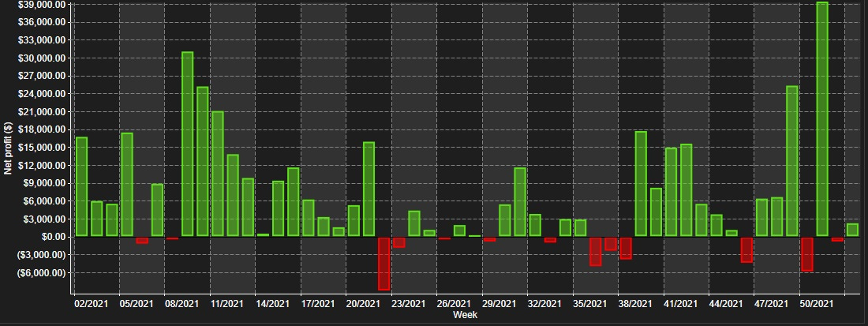Click the $21,000.00 axis value
Image resolution: width=868 pixels, height=326 pixels.
42,112
